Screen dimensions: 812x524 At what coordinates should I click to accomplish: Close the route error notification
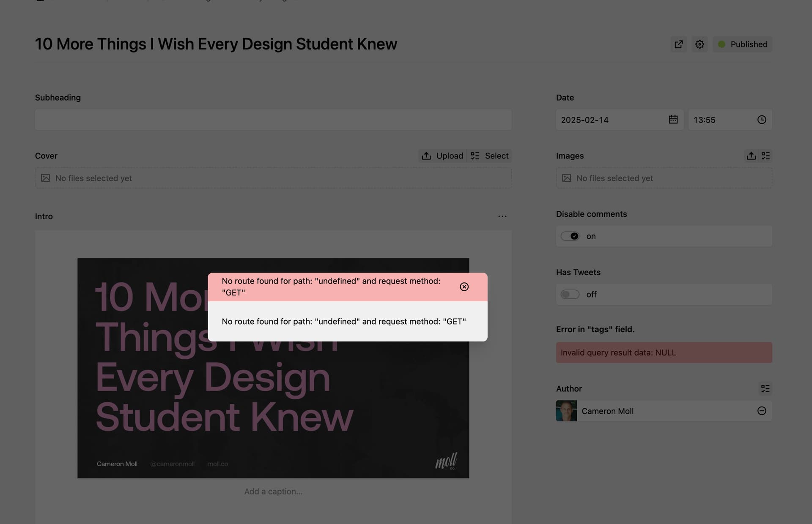(464, 287)
